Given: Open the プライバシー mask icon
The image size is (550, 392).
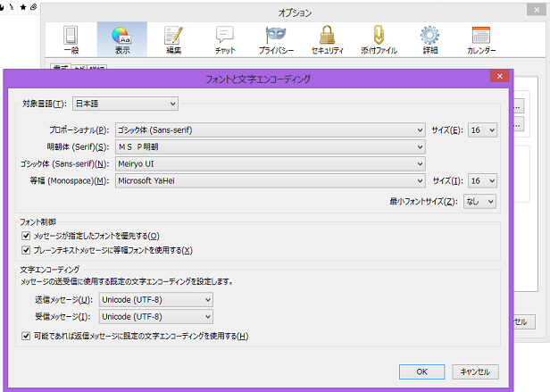Looking at the screenshot, I should 277,39.
